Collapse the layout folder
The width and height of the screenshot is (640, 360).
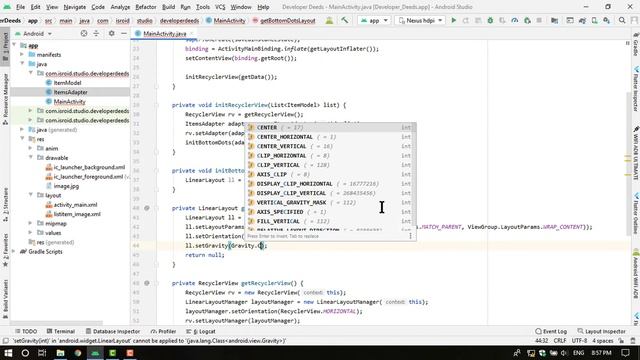pyautogui.click(x=31, y=196)
